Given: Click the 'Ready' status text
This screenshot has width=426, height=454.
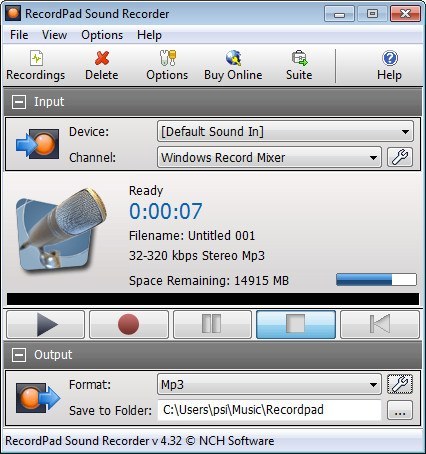Looking at the screenshot, I should pos(146,191).
